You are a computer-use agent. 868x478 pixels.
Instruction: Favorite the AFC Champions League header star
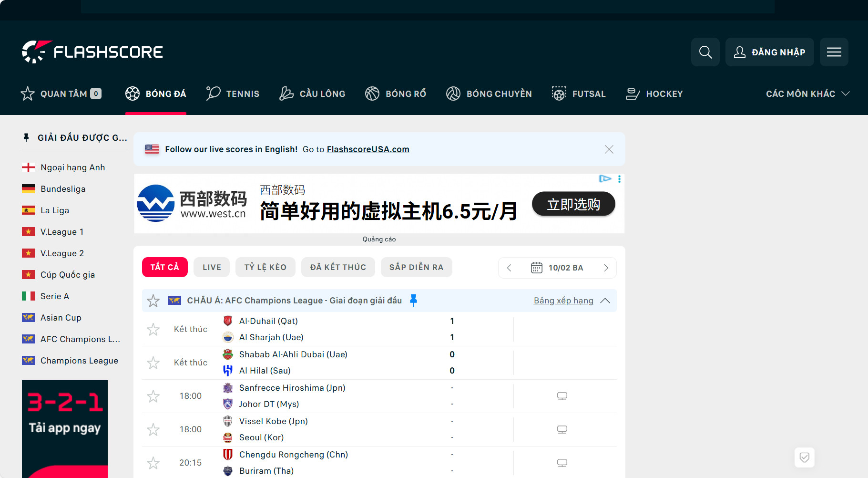pos(153,301)
